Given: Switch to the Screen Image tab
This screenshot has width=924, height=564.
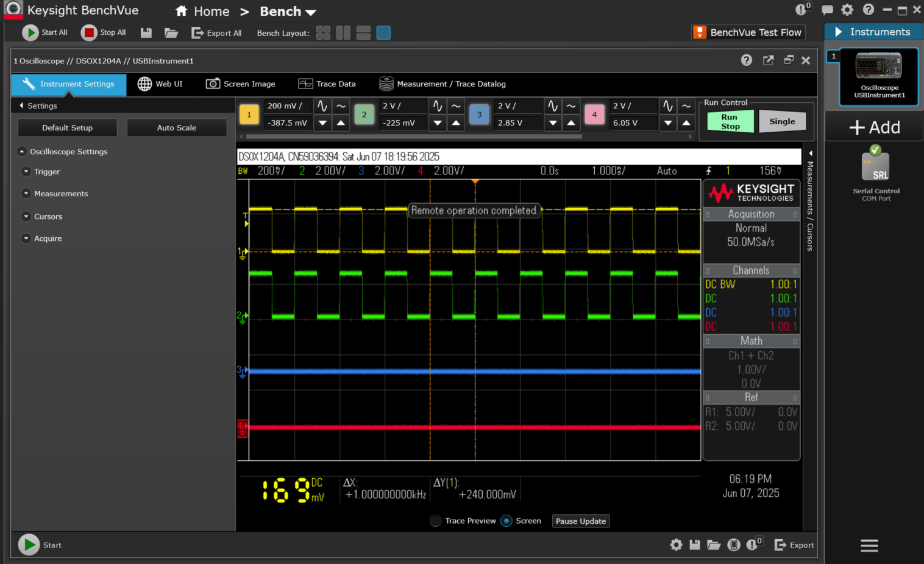Looking at the screenshot, I should click(240, 84).
